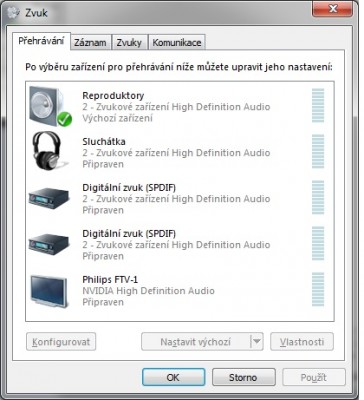Open the Záznam tab

[x=90, y=43]
